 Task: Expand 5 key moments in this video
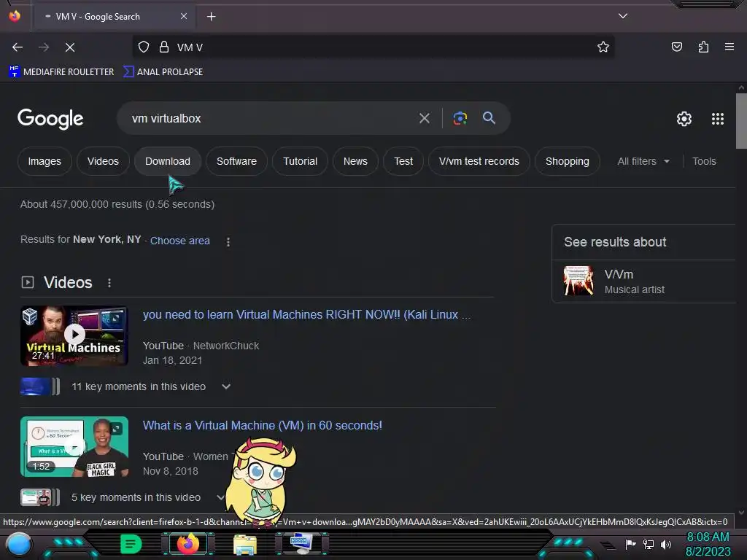click(x=220, y=497)
